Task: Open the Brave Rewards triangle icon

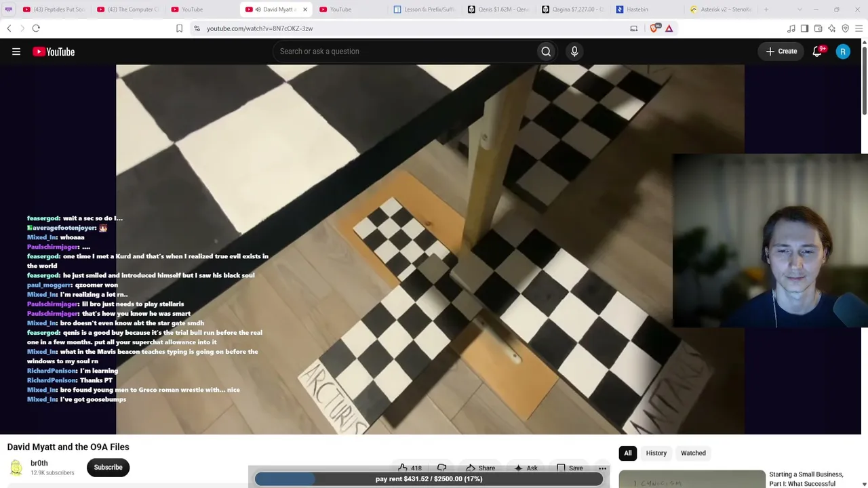Action: [x=669, y=28]
